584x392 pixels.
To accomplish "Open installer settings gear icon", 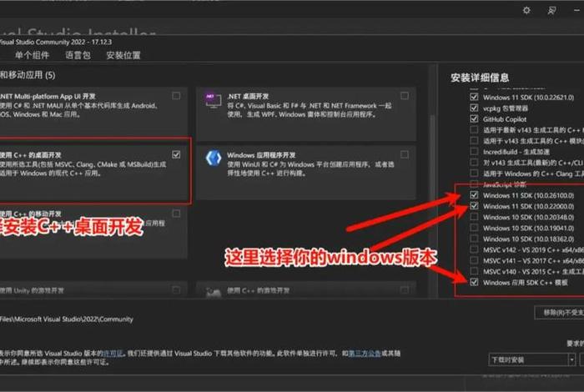I will (x=526, y=10).
